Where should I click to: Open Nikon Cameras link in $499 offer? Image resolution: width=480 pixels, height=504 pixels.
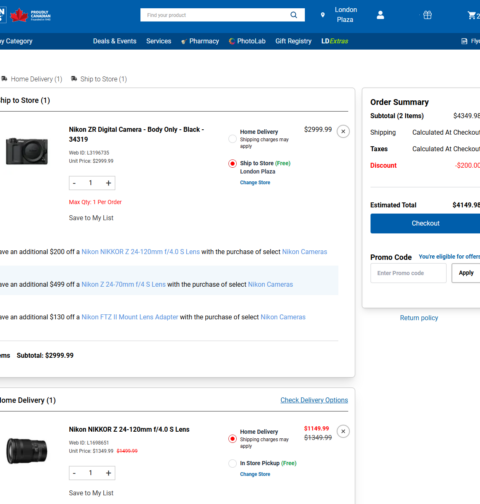[x=270, y=284]
